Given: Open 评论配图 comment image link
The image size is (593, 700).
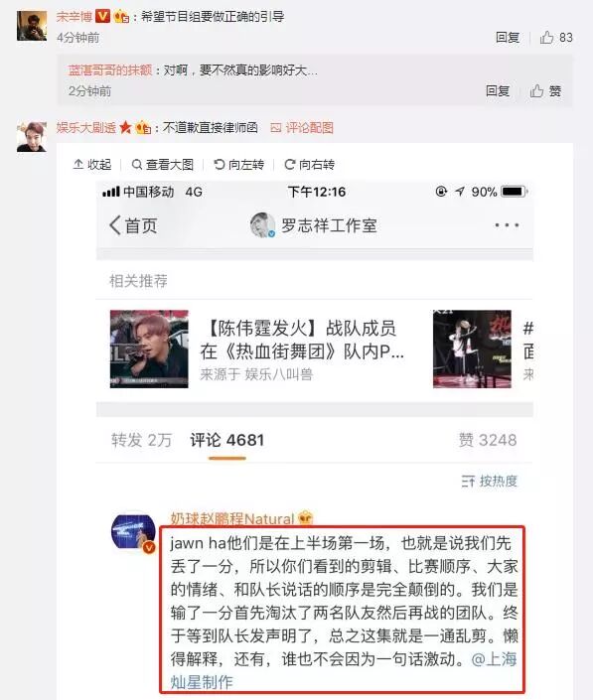Looking at the screenshot, I should pyautogui.click(x=302, y=128).
